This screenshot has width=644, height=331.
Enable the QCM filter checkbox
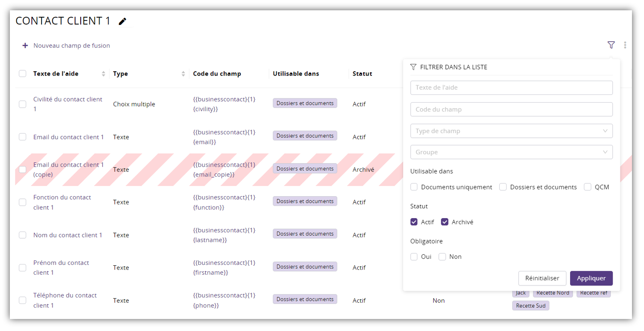pos(587,187)
